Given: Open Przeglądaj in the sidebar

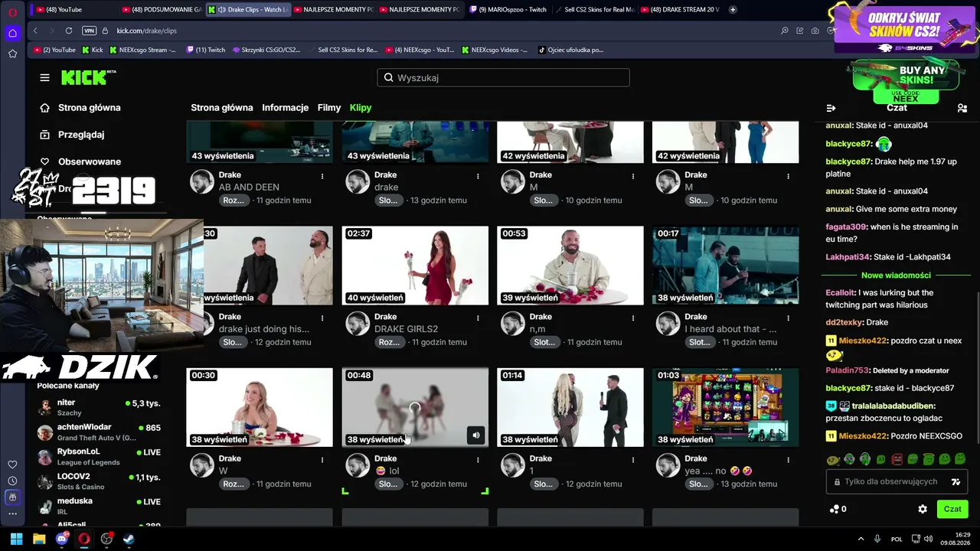Looking at the screenshot, I should coord(72,135).
